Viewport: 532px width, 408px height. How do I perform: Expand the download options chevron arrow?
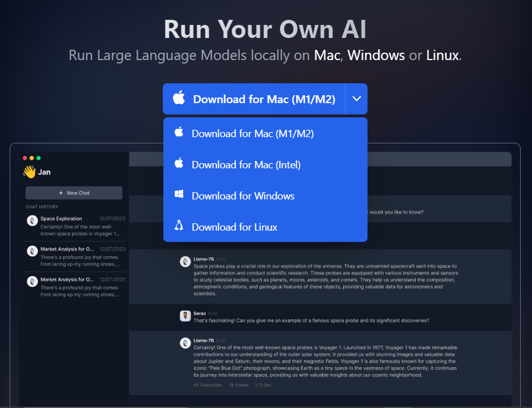click(x=356, y=99)
